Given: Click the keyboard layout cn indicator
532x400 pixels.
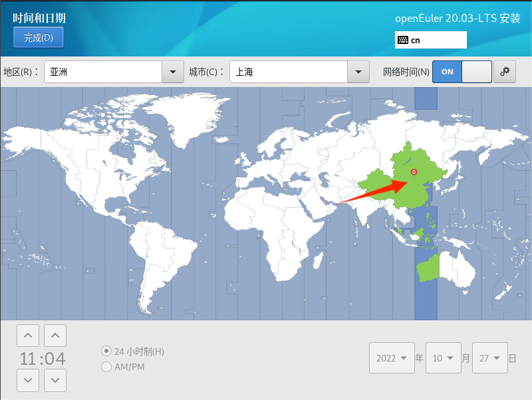Looking at the screenshot, I should (430, 40).
